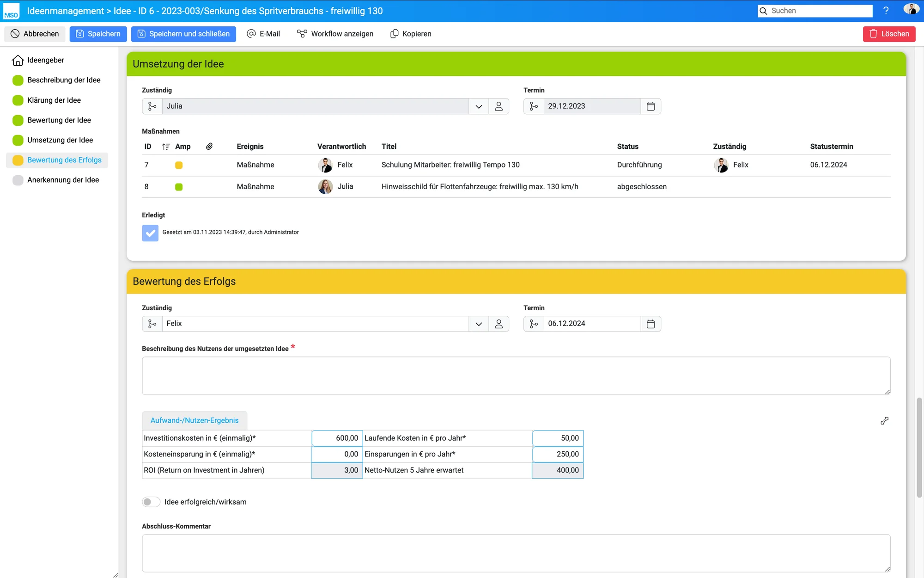Viewport: 924px width, 578px height.
Task: Click Laufende Kosten field with 50,00
Action: [558, 438]
